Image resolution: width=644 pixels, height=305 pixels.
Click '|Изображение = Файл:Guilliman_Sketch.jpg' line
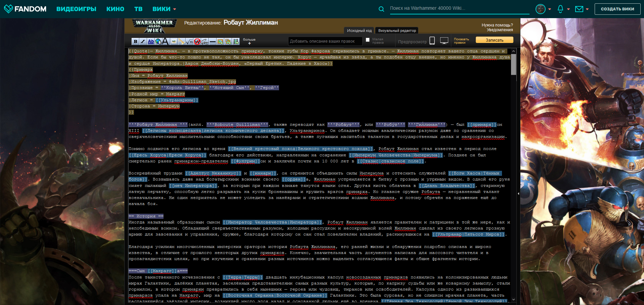click(182, 82)
